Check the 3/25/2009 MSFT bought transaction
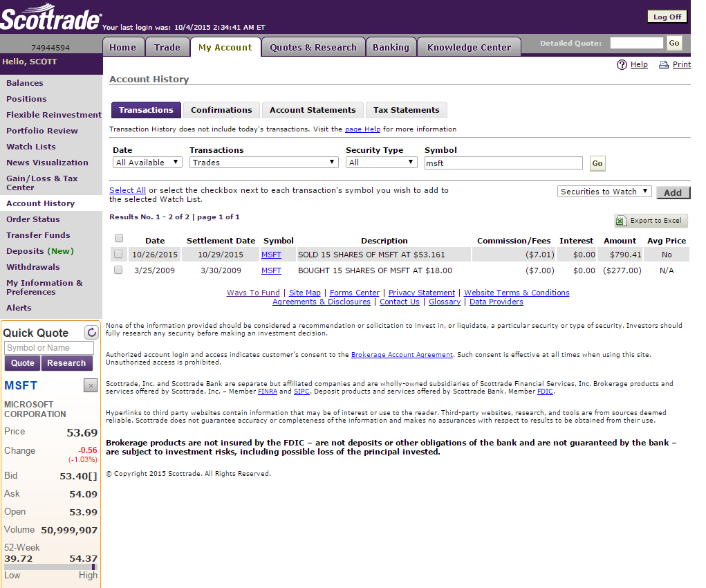 point(118,270)
